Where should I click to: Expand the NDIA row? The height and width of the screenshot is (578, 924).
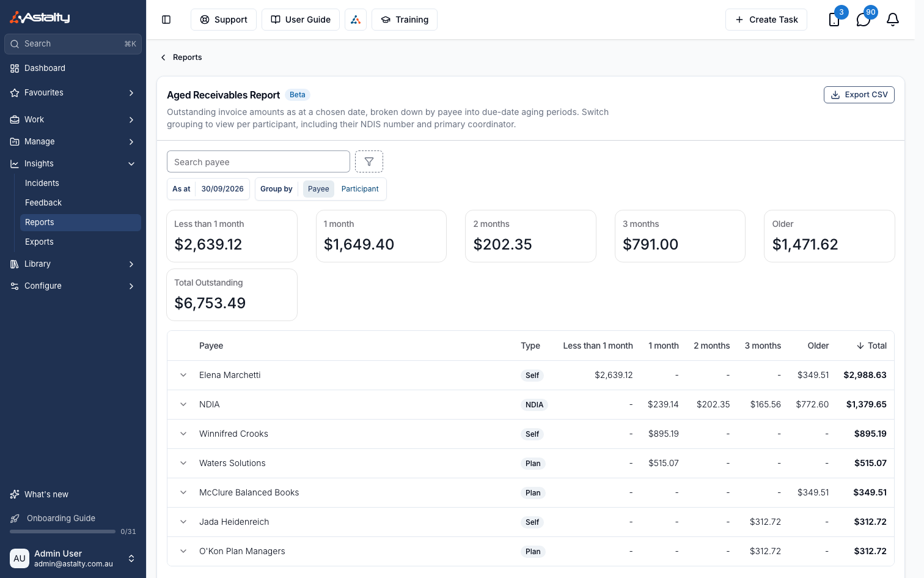pos(183,404)
